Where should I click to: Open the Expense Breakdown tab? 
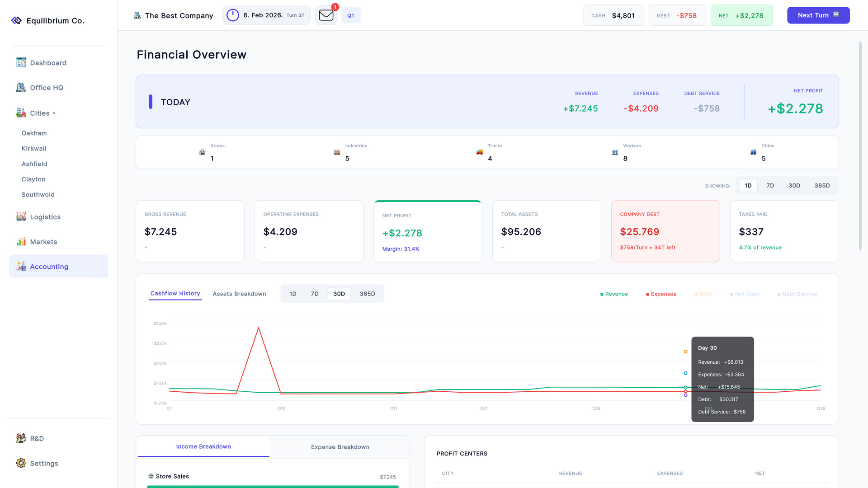coord(340,446)
